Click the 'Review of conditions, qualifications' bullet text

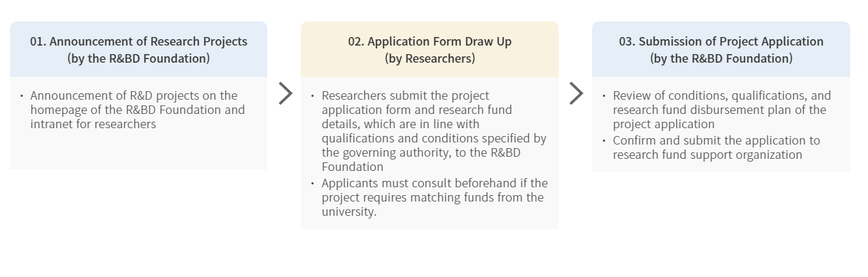tap(722, 110)
